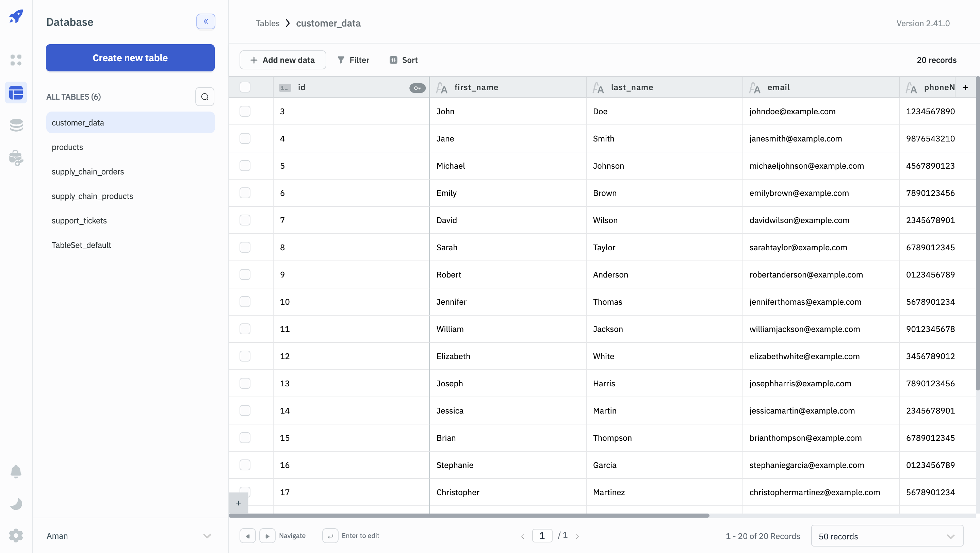Open the database stack sidebar icon
The image size is (980, 553).
16,125
